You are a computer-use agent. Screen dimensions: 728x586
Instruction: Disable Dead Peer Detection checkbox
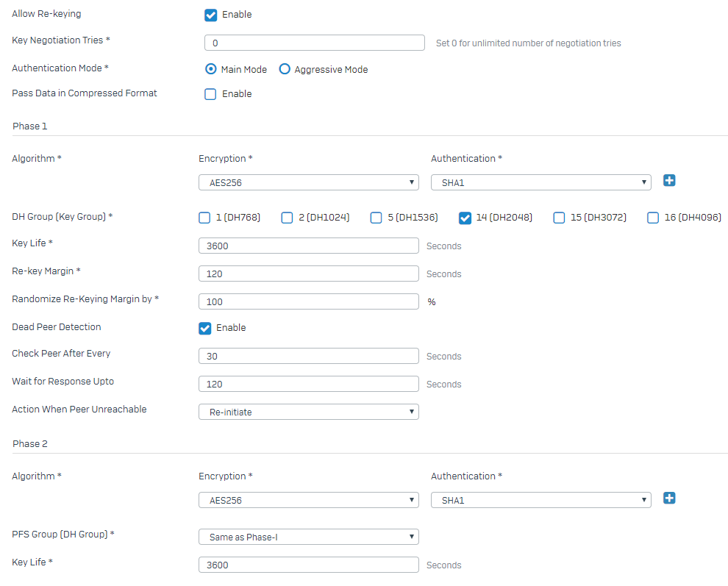[204, 328]
